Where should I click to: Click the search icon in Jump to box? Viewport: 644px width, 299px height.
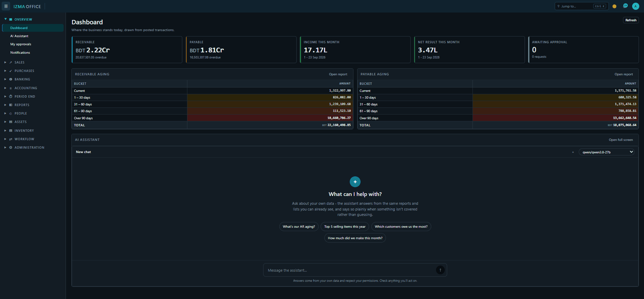558,6
